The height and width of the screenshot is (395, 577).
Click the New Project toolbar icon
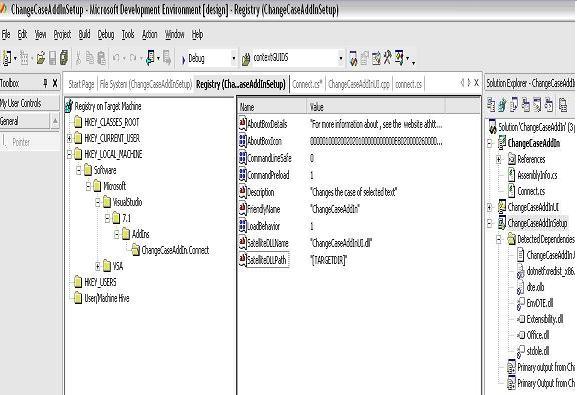pyautogui.click(x=6, y=58)
